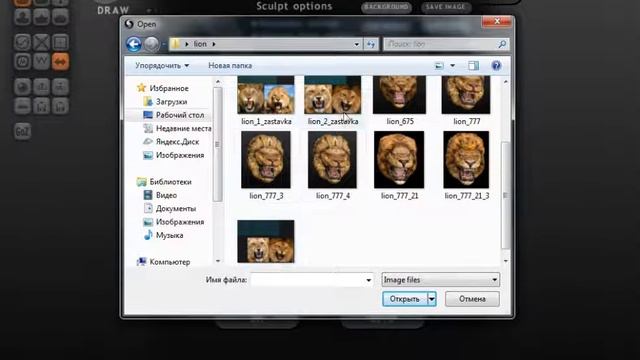Click the sidebar scrollbar down arrow

[x=218, y=261]
